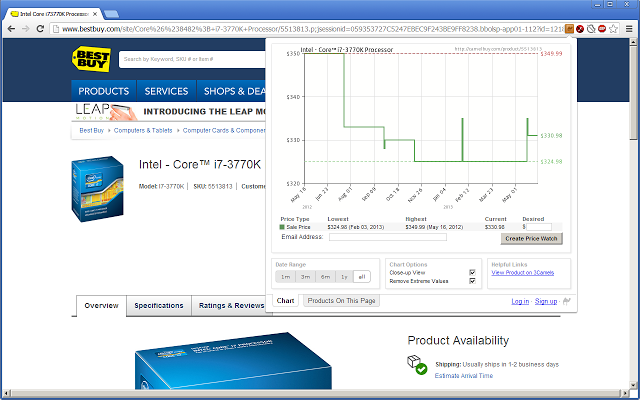Open the Overview tab
The width and height of the screenshot is (640, 400).
101,306
